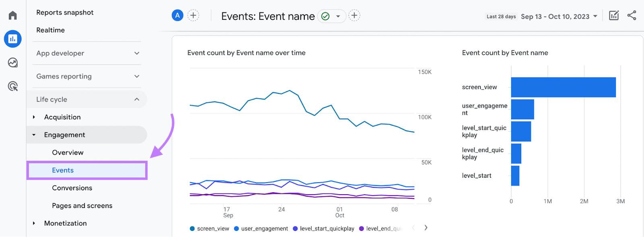Image resolution: width=644 pixels, height=237 pixels.
Task: Open the Reports snapshot link
Action: pyautogui.click(x=65, y=12)
